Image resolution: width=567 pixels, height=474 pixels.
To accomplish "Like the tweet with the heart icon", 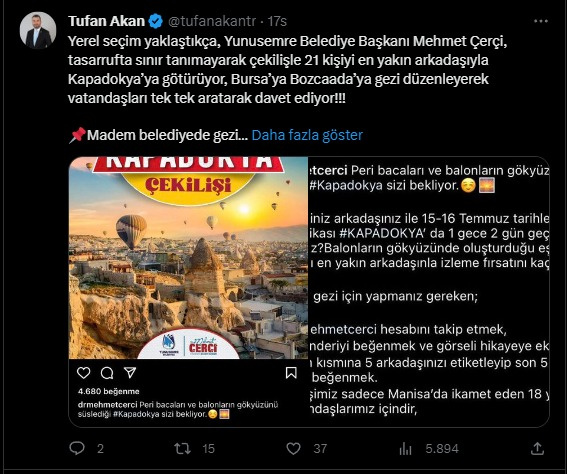I will (x=293, y=449).
